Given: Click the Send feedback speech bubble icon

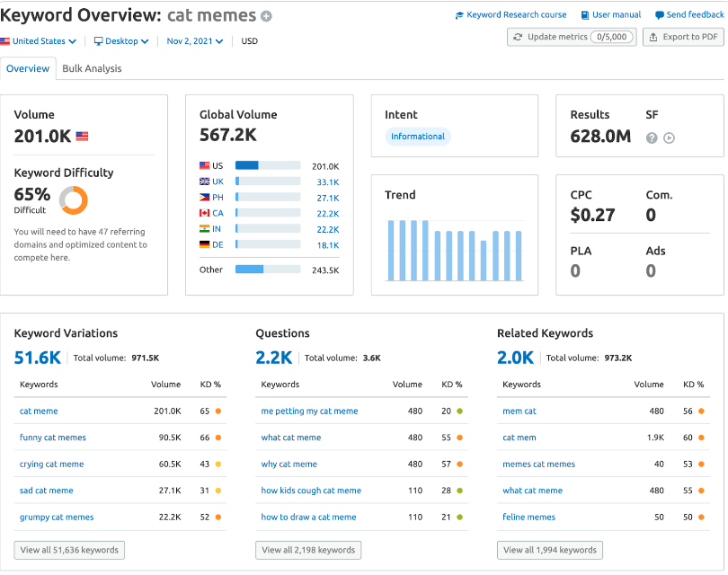Looking at the screenshot, I should 660,15.
